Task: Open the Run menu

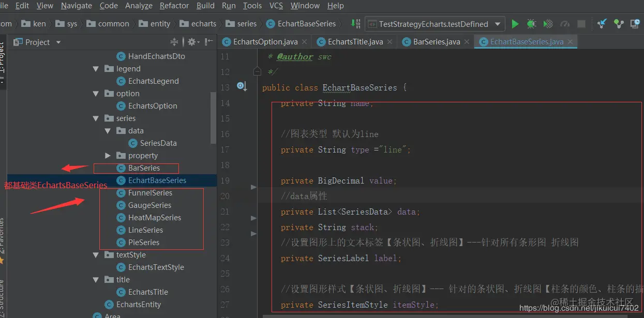Action: [x=229, y=6]
